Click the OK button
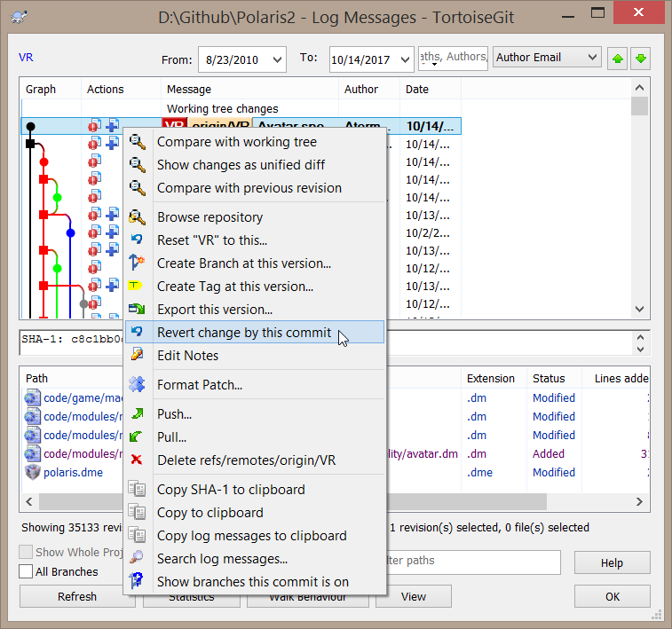This screenshot has width=672, height=629. (612, 596)
